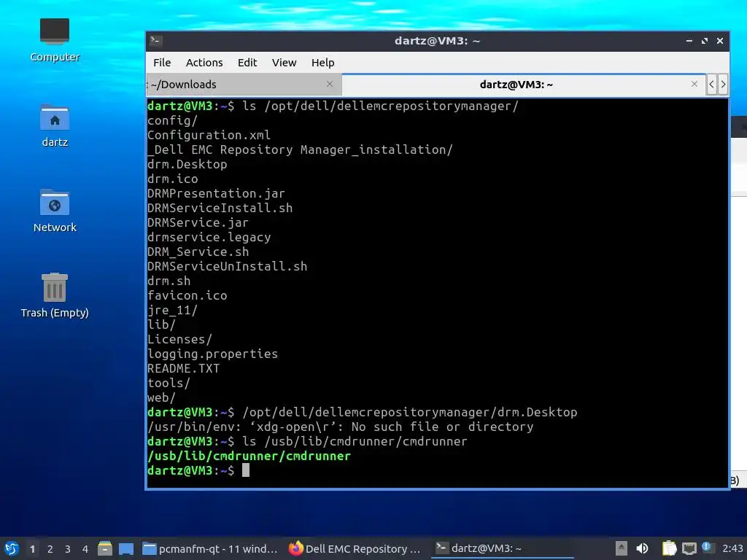Open the terminal Edit menu
The width and height of the screenshot is (747, 560).
point(247,63)
